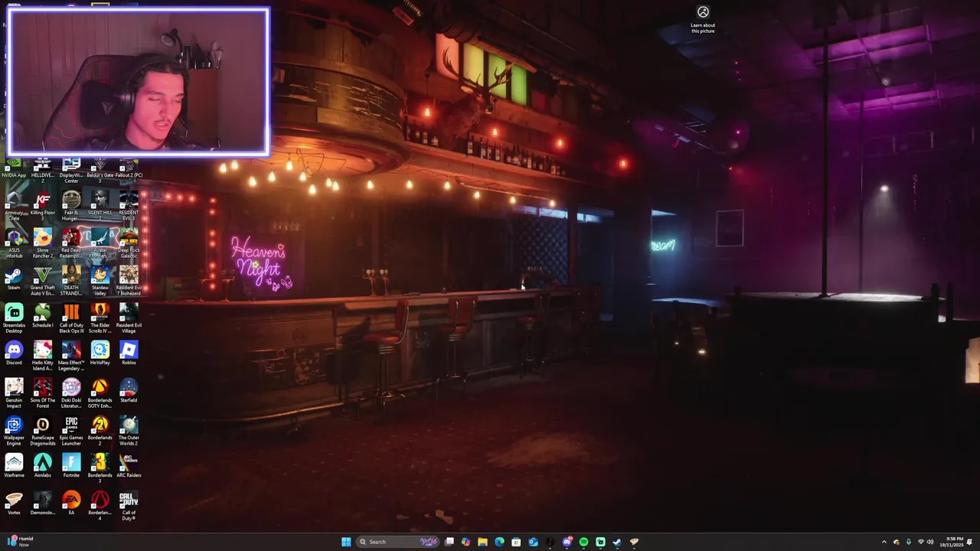The width and height of the screenshot is (980, 551).
Task: Select the Fortnite desktop icon
Action: point(71,466)
